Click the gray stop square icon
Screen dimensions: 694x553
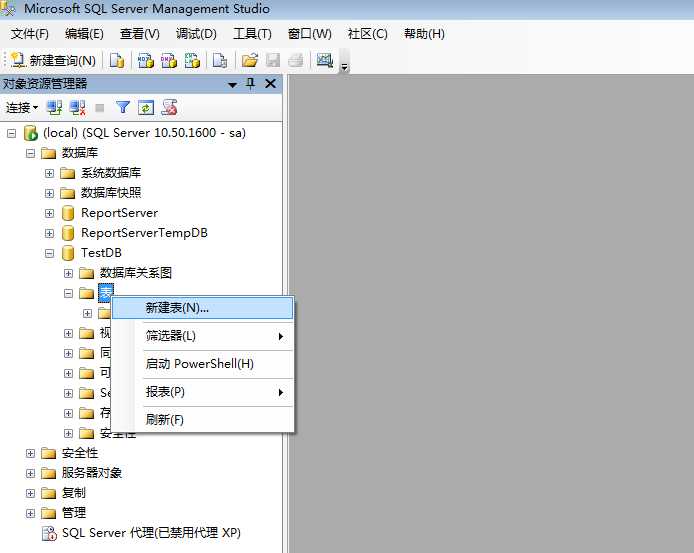click(x=100, y=108)
